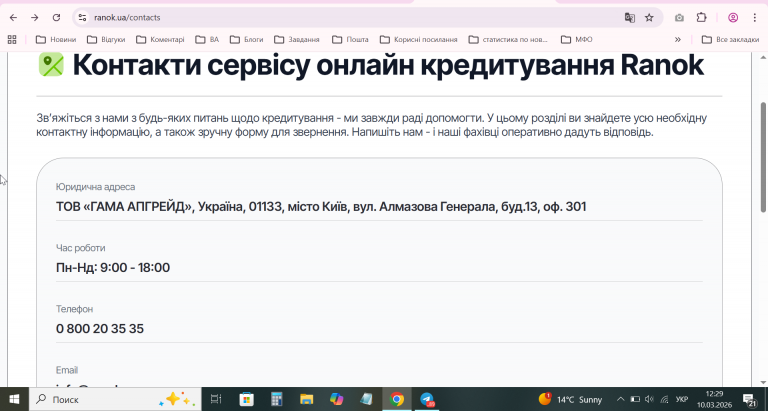Open the Відгуки bookmark folder
Screen dimensions: 768x411
point(106,39)
